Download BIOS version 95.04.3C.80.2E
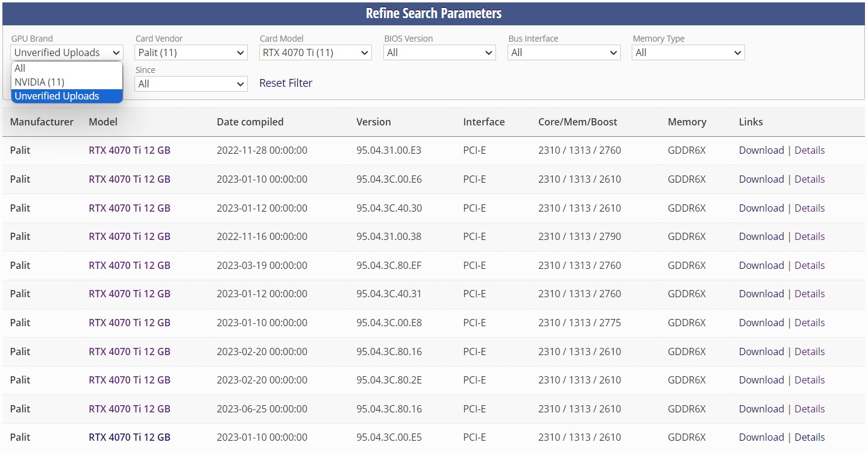The height and width of the screenshot is (454, 868). click(761, 380)
